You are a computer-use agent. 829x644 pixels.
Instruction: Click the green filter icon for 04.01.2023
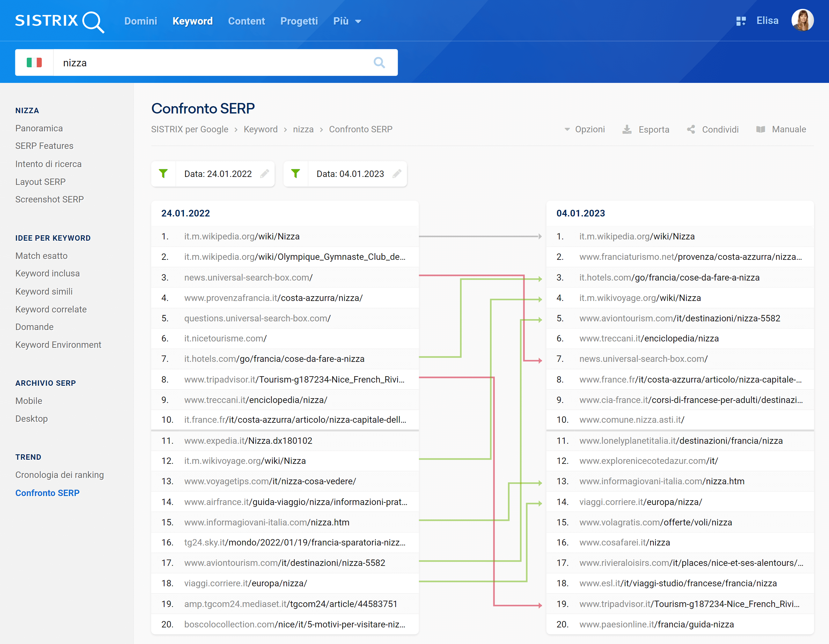click(296, 174)
